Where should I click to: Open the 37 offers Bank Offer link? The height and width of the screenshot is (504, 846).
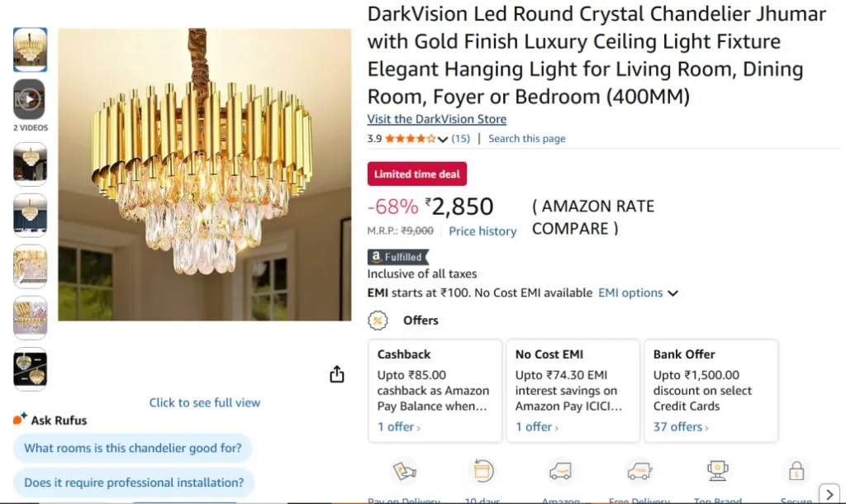click(x=680, y=427)
